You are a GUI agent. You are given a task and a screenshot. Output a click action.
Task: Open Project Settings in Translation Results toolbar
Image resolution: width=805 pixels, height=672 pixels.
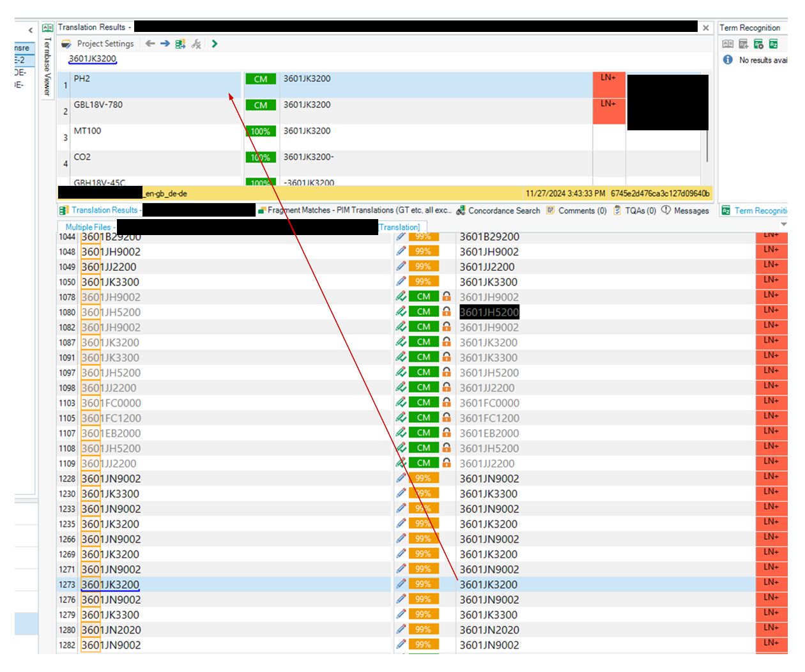pyautogui.click(x=98, y=44)
